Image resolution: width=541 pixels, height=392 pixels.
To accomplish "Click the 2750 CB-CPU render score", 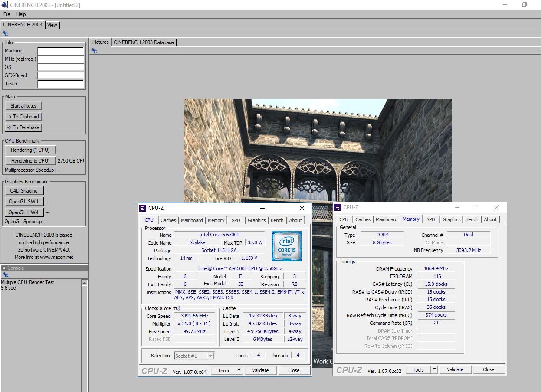I will pyautogui.click(x=71, y=161).
